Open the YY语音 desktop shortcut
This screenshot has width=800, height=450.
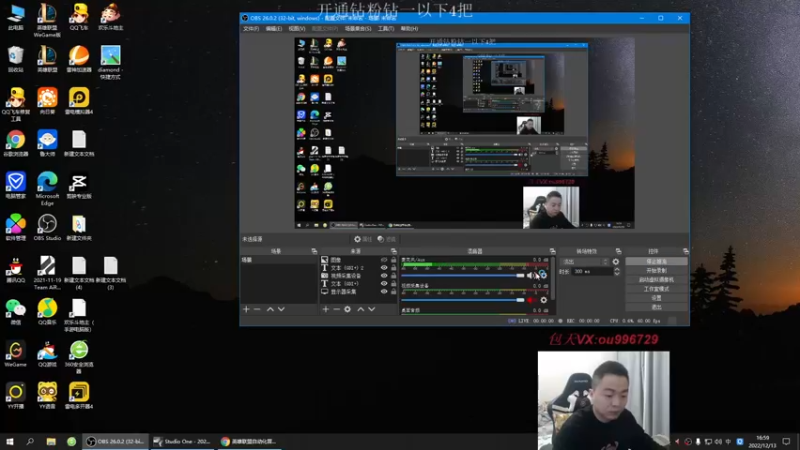tap(47, 395)
